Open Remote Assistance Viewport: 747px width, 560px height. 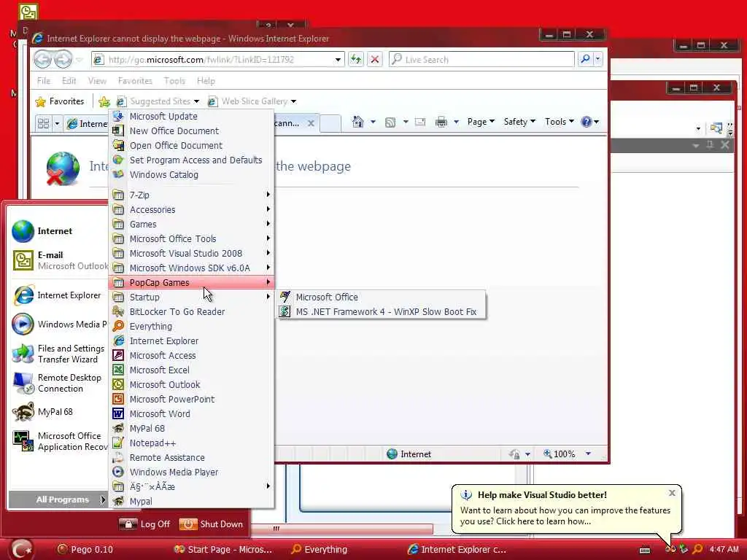191,458
